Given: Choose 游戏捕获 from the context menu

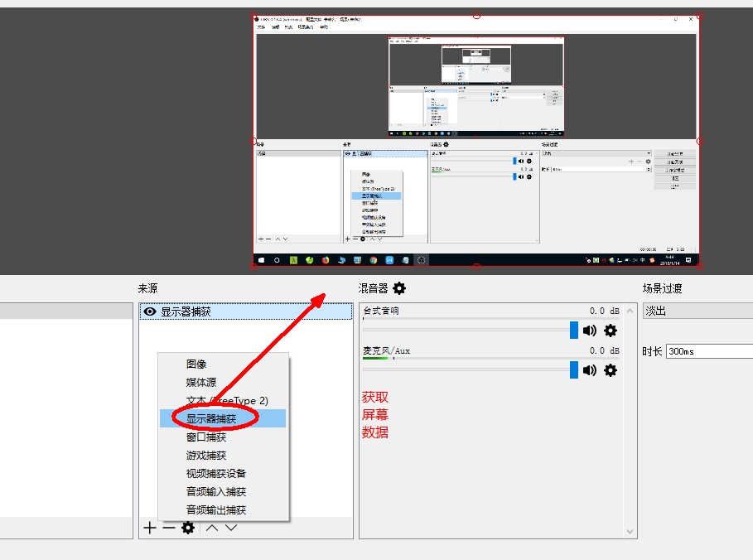Looking at the screenshot, I should (205, 455).
